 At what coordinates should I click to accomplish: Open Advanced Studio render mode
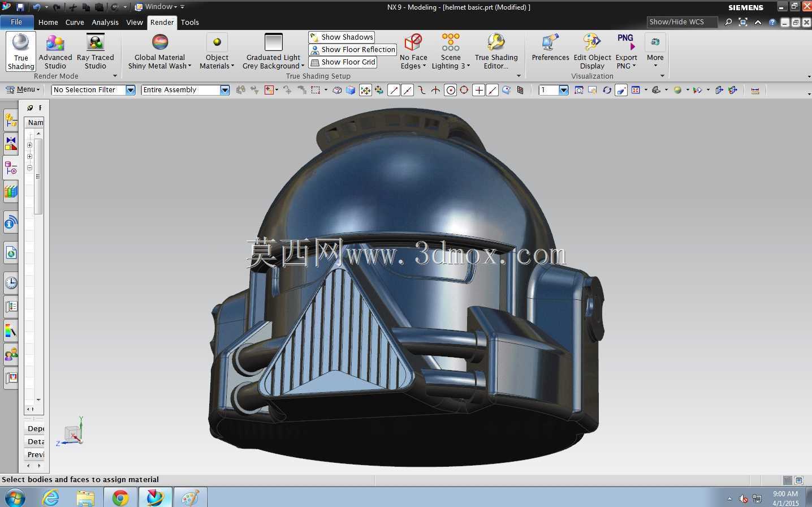[55, 51]
